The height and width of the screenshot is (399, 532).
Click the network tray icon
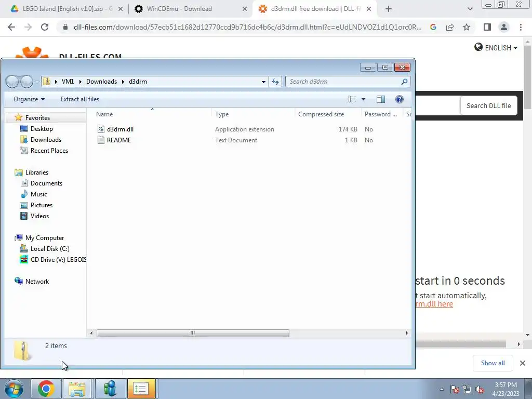pos(467,390)
